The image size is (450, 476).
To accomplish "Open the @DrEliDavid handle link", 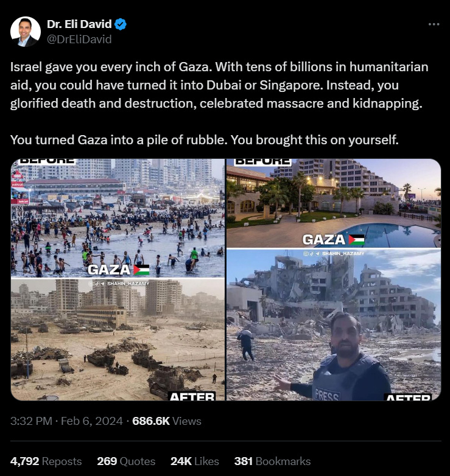I will coord(79,39).
